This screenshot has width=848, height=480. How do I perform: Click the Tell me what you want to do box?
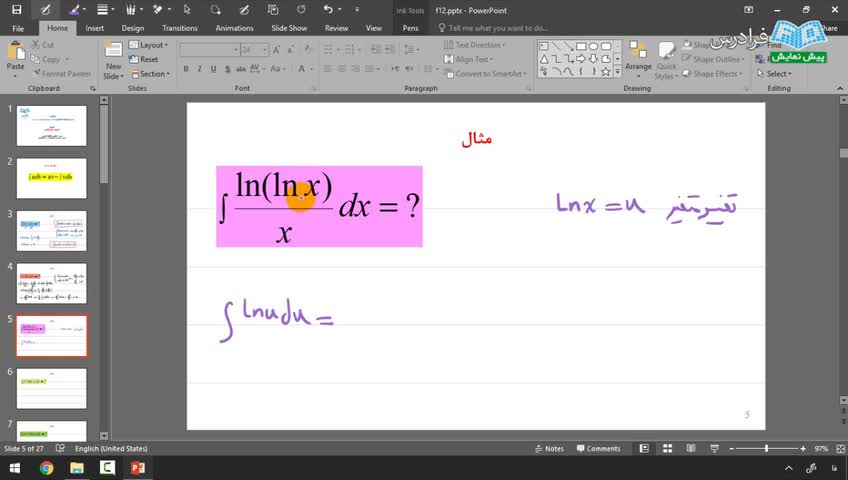pos(493,28)
